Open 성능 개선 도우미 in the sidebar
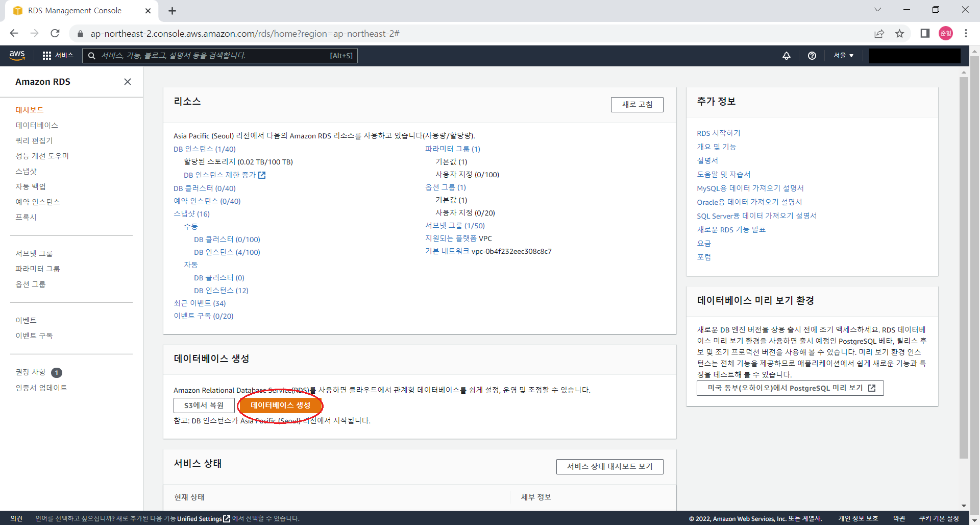 point(42,156)
